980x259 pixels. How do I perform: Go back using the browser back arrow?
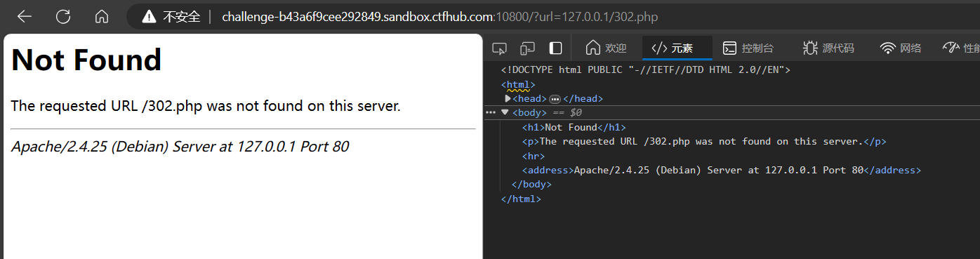[25, 16]
